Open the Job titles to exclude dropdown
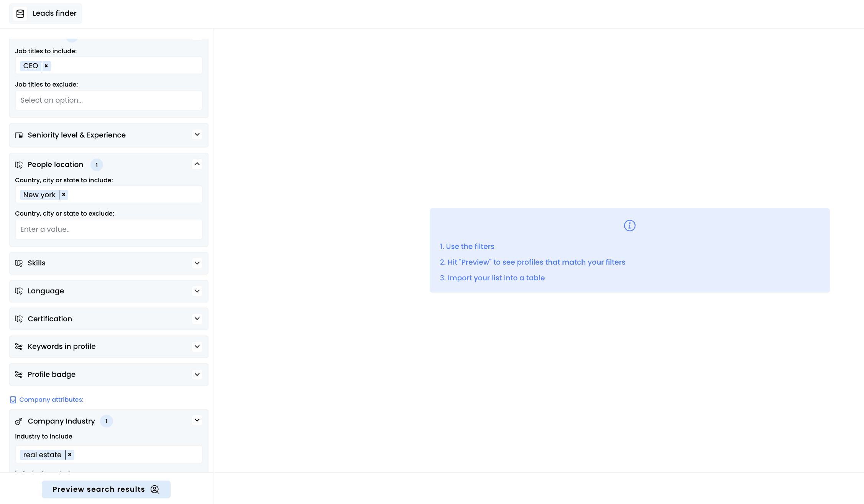This screenshot has height=504, width=864. [108, 100]
